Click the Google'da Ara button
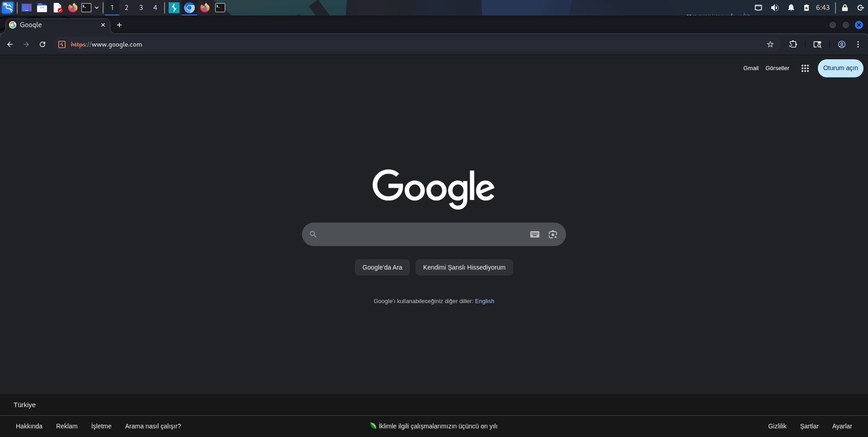 click(x=382, y=267)
